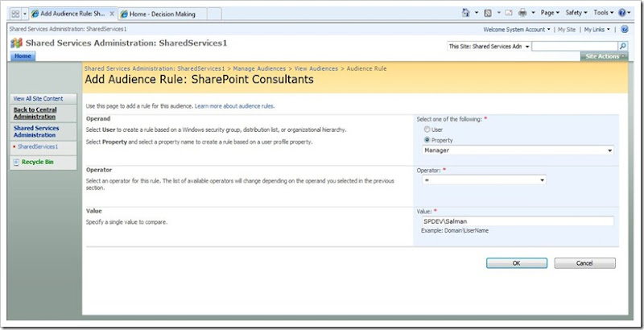Click the Manage Audiences breadcrumb link
The image size is (644, 330).
pyautogui.click(x=259, y=68)
